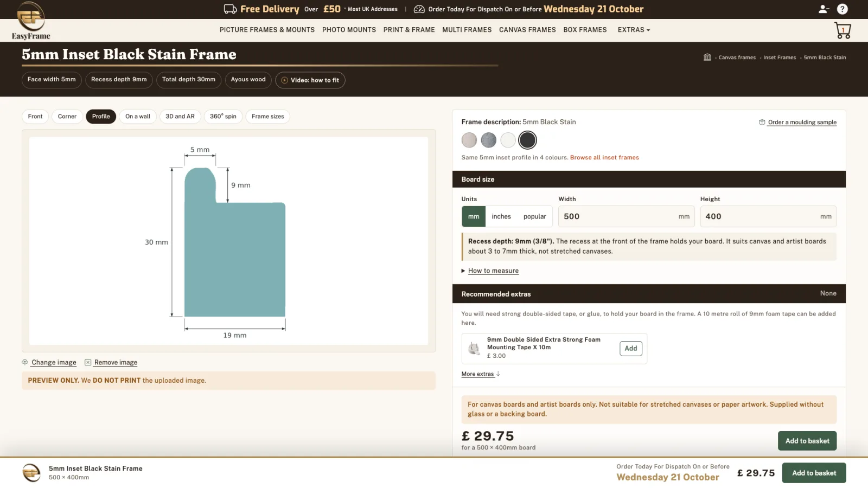
Task: Click the Height input field
Action: [768, 216]
